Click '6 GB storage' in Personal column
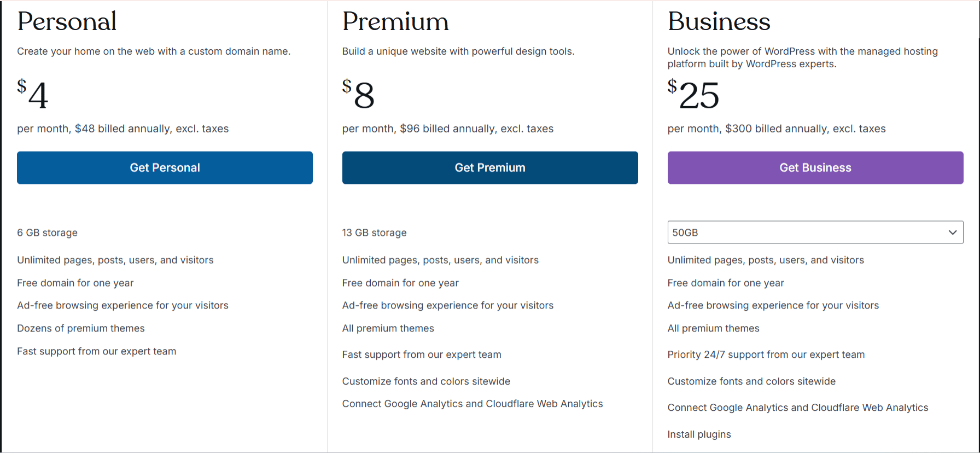Viewport: 980px width, 453px height. tap(47, 232)
